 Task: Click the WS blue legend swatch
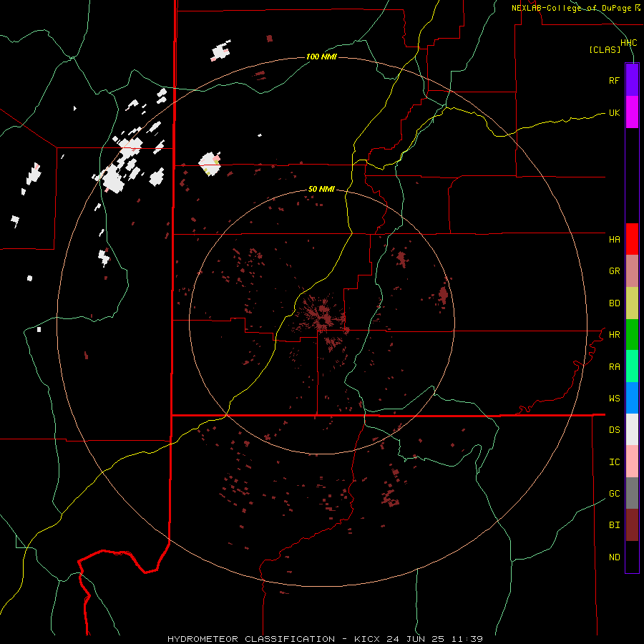[x=632, y=398]
